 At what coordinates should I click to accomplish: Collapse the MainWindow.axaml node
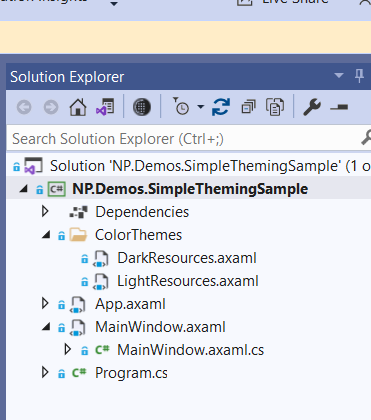(x=46, y=327)
